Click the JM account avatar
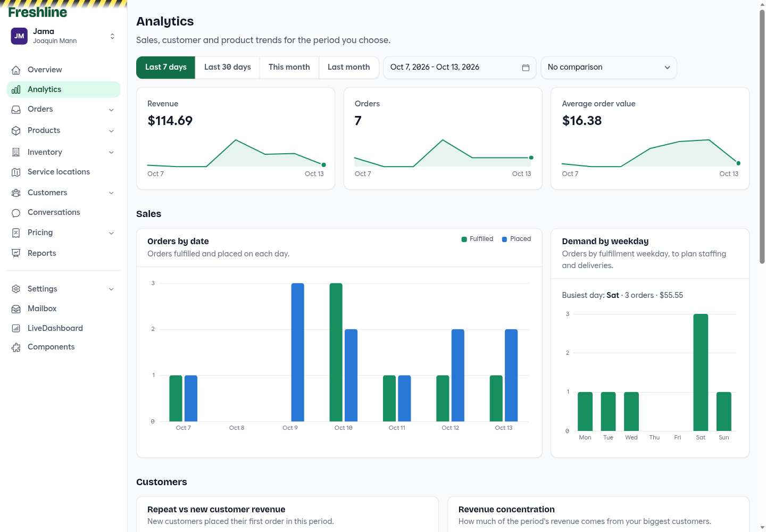Viewport: 766px width, 532px height. 19,36
